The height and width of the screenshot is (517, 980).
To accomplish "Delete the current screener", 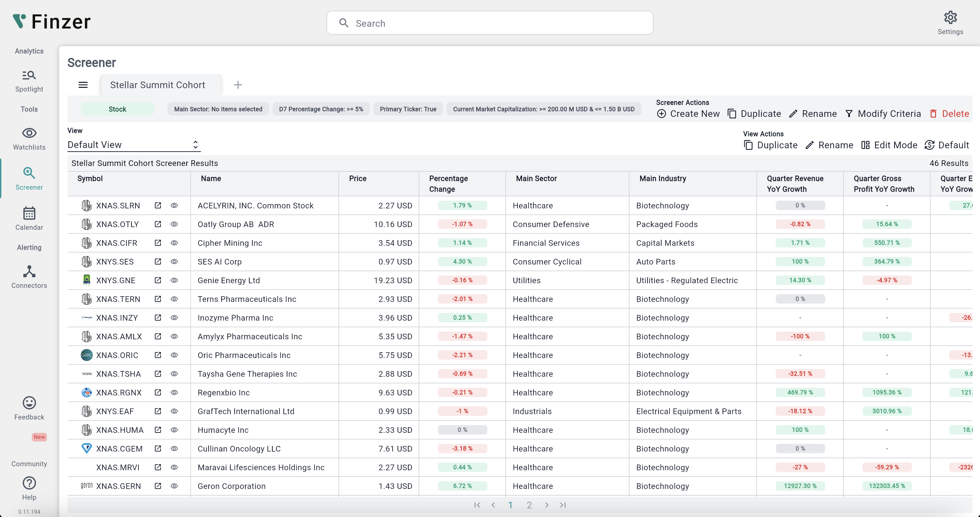I will point(949,114).
